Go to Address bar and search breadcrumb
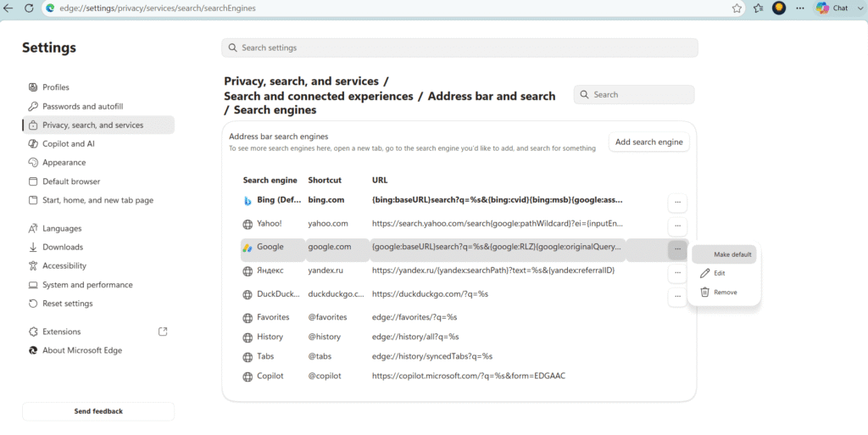This screenshot has height=435, width=868. pos(492,97)
